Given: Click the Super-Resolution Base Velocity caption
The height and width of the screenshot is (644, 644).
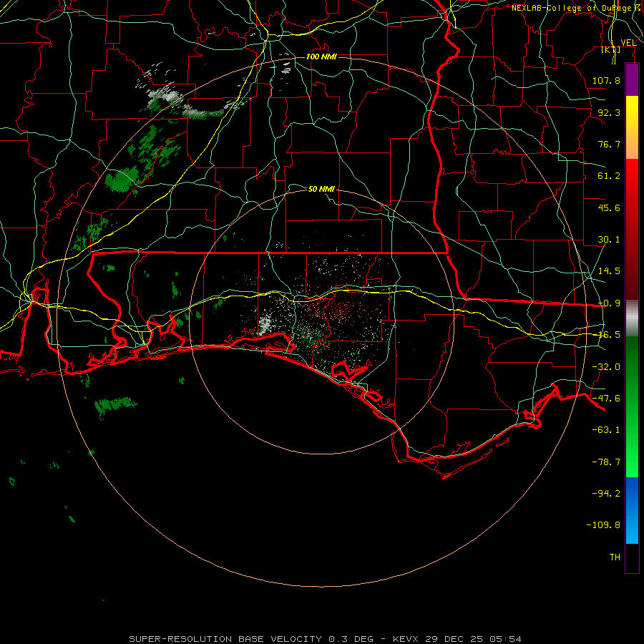Looking at the screenshot, I should pos(325,639).
